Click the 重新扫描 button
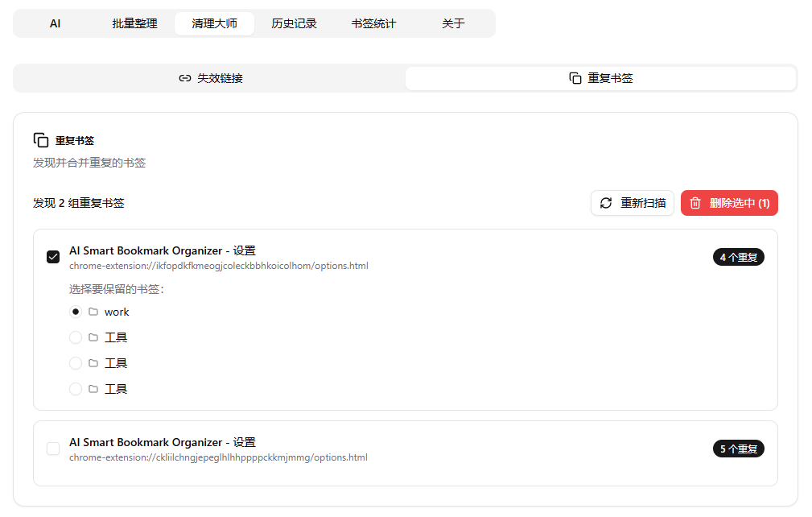Viewport: 812px width, 517px height. pos(633,203)
